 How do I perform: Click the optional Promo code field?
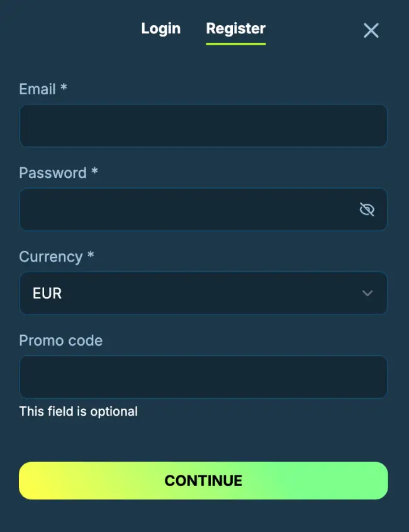[203, 377]
